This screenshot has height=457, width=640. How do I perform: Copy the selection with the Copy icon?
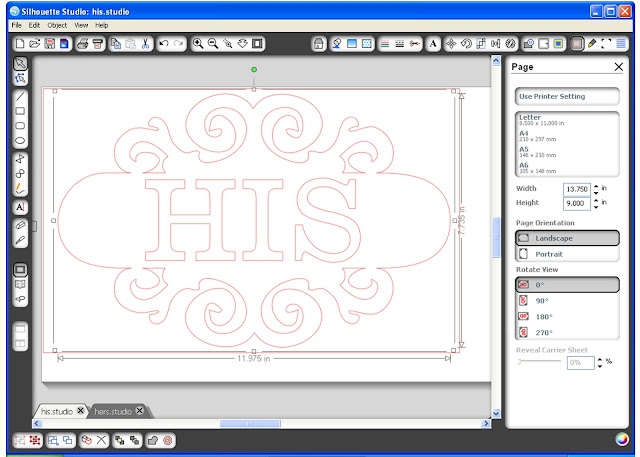tap(116, 44)
